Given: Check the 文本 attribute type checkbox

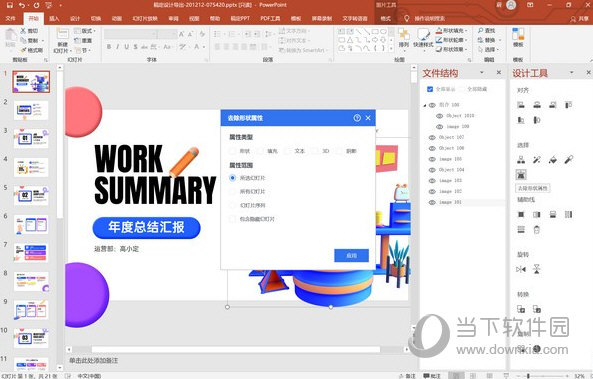Looking at the screenshot, I should click(x=287, y=151).
